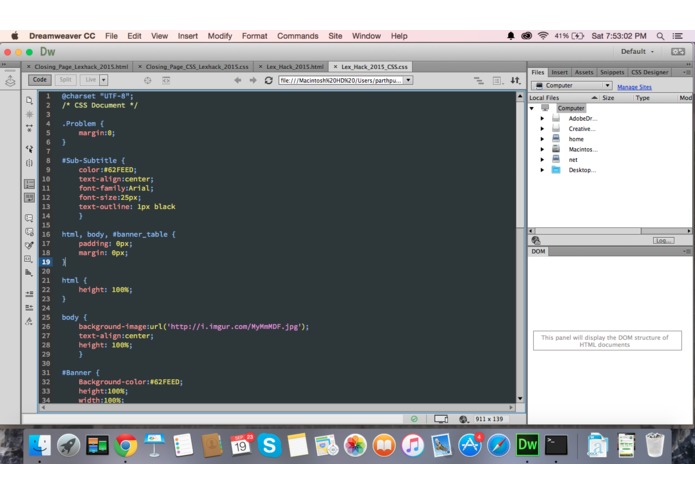Open the Closing_Page_CSS_Lexhack_2015.css tab
695x494 pixels.
[x=193, y=67]
